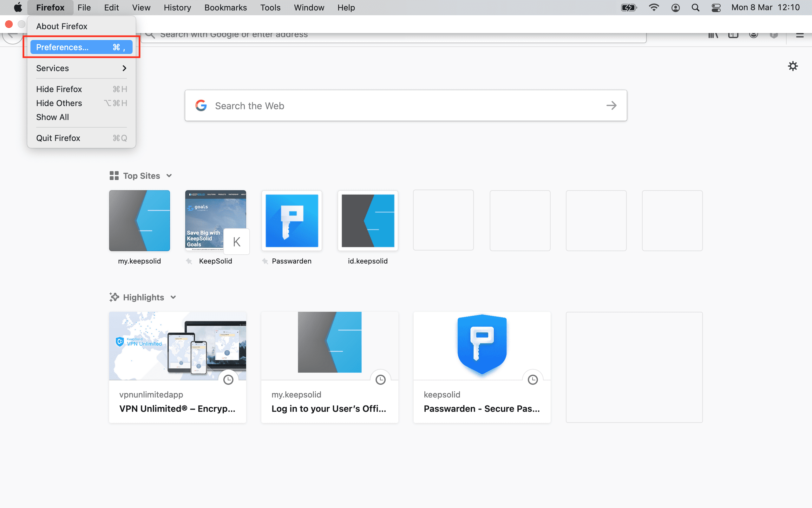Open my.keepsolid top site tile
Image resolution: width=812 pixels, height=508 pixels.
(139, 220)
